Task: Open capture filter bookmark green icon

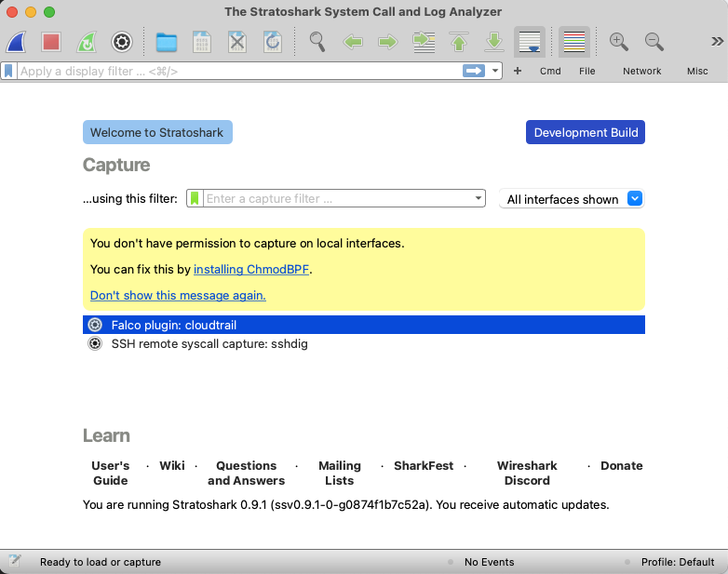Action: pos(195,198)
